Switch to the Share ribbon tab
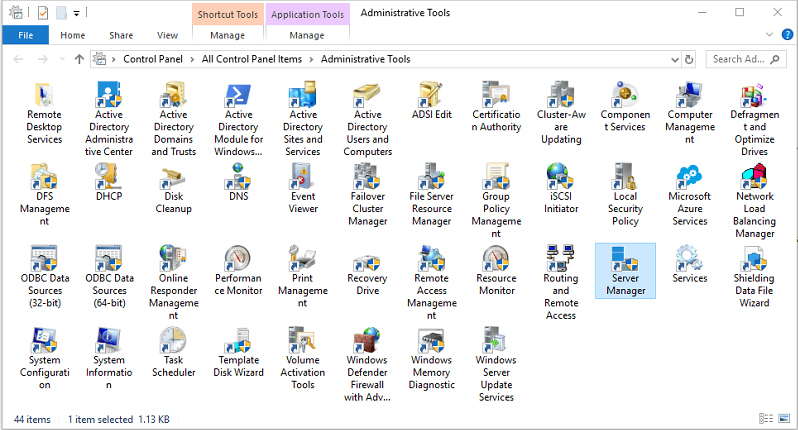798x430 pixels. click(x=121, y=35)
